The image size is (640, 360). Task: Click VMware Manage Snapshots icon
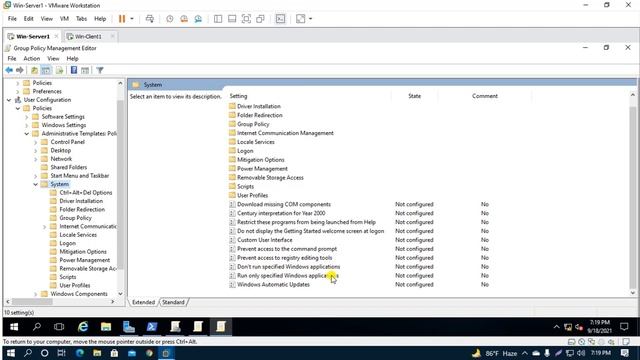tap(198, 19)
